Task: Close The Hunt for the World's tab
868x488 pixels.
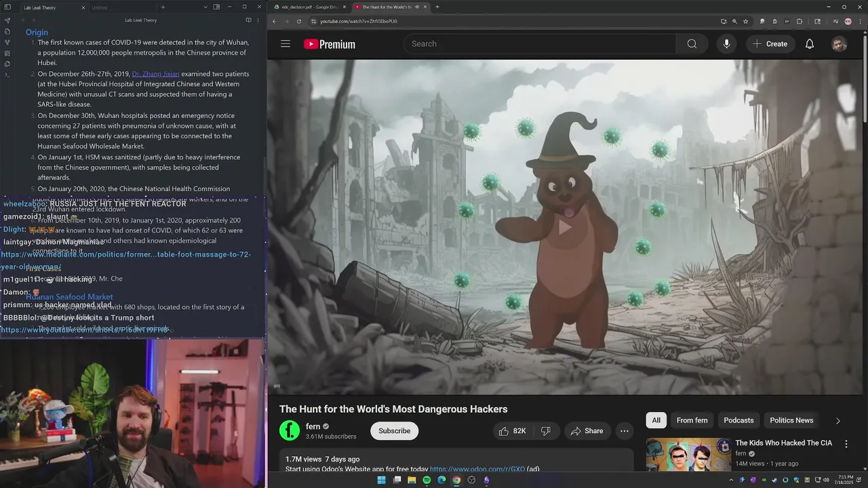Action: [425, 7]
